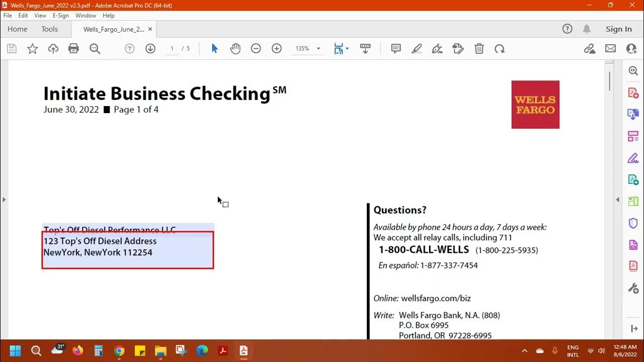Expand the fit page options dropdown

(347, 49)
